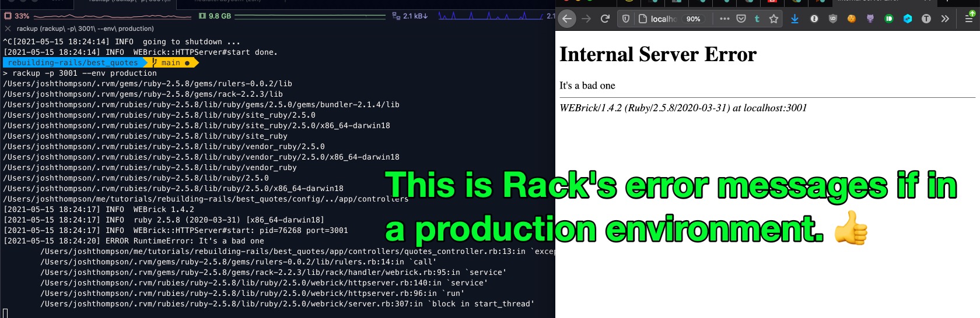Image resolution: width=980 pixels, height=318 pixels.
Task: Click the gray T circle extension
Action: click(x=926, y=19)
